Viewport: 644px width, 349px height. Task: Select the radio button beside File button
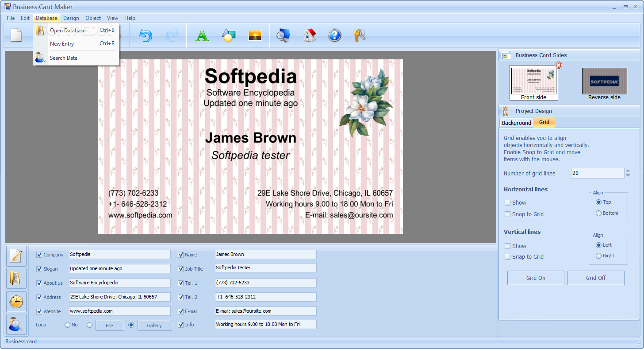tap(90, 325)
